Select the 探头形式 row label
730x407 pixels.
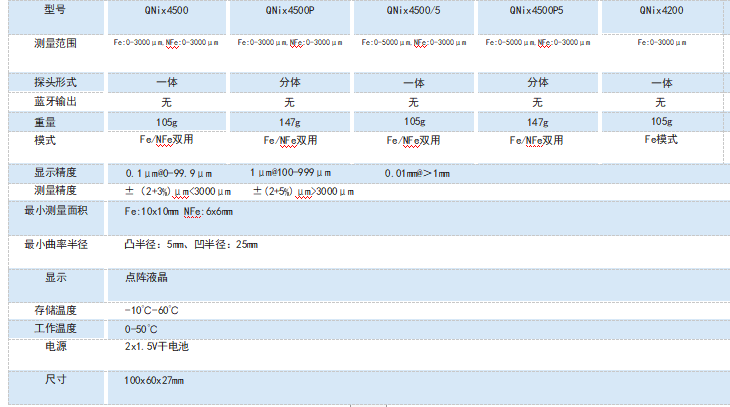pos(55,82)
